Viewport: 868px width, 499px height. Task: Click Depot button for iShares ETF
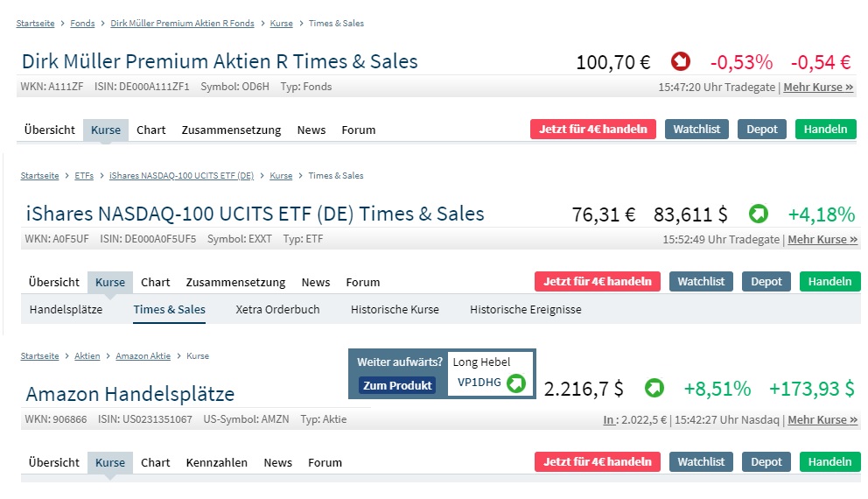coord(766,282)
